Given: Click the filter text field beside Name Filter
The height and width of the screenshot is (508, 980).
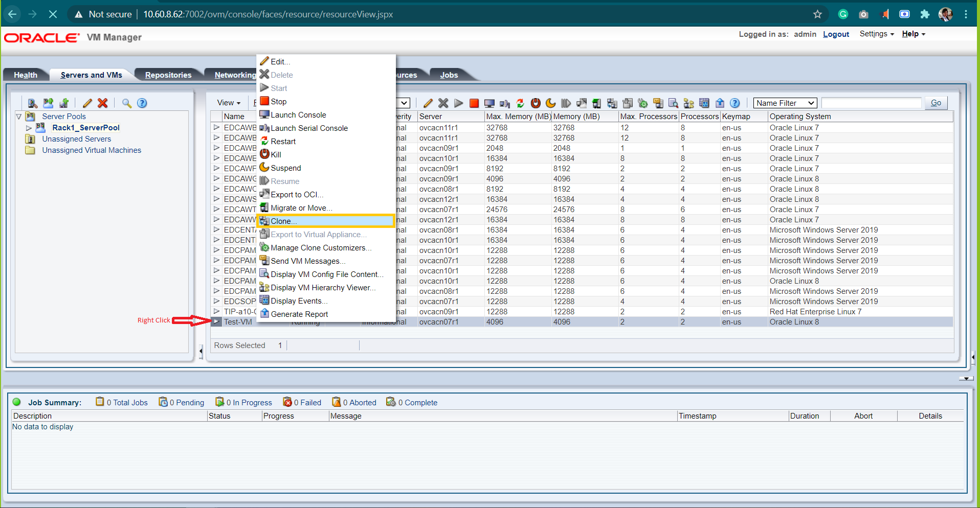Looking at the screenshot, I should coord(871,103).
